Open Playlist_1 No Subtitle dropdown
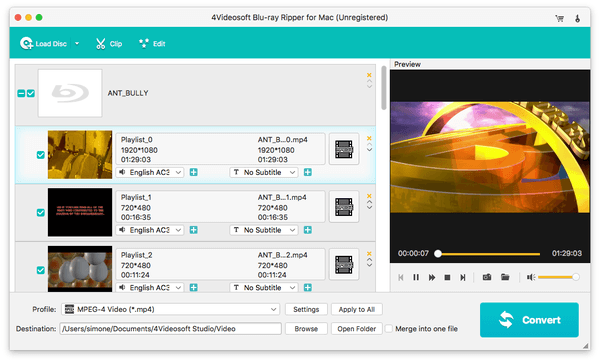Viewport: 600px width, 362px height. 264,230
